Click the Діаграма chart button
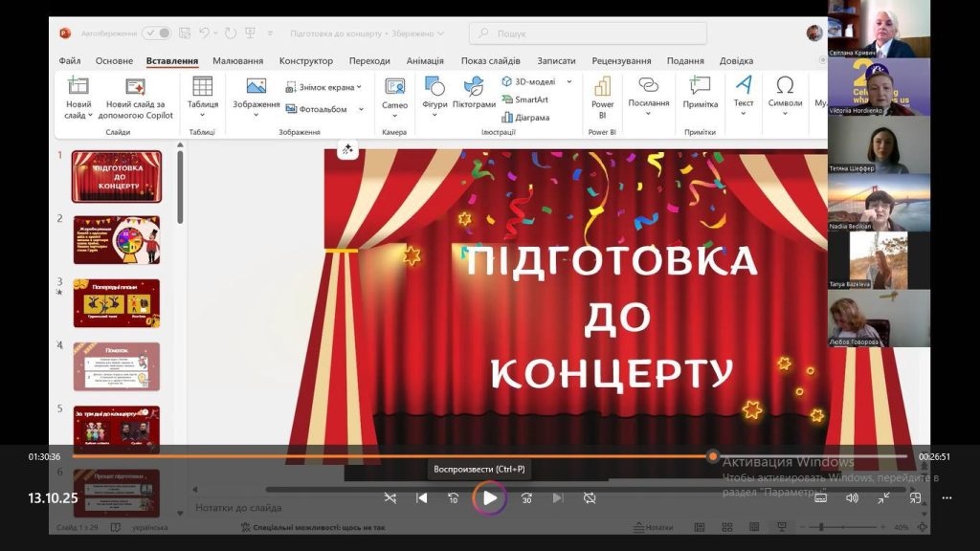Image resolution: width=980 pixels, height=551 pixels. pyautogui.click(x=525, y=118)
